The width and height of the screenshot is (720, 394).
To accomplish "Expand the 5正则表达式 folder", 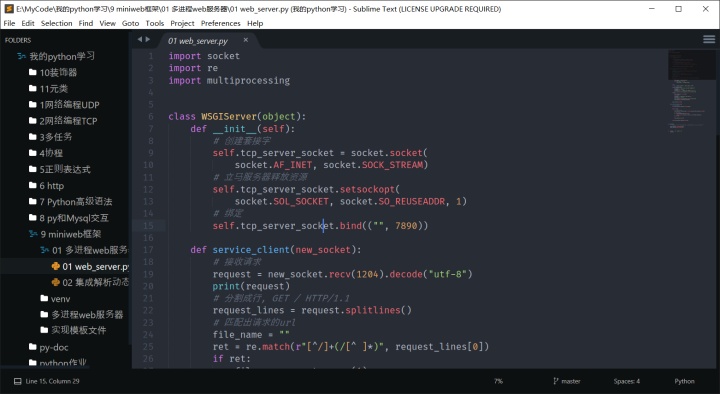I will (60, 169).
